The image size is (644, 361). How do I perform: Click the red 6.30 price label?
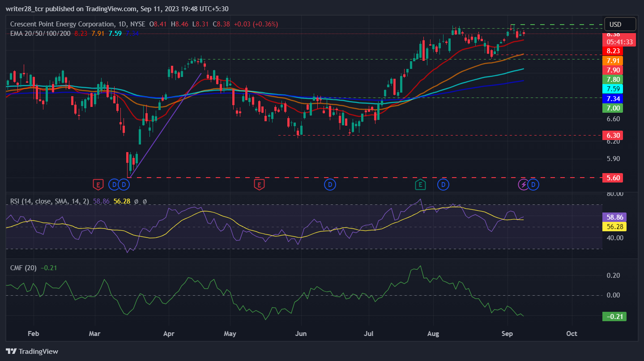click(613, 135)
